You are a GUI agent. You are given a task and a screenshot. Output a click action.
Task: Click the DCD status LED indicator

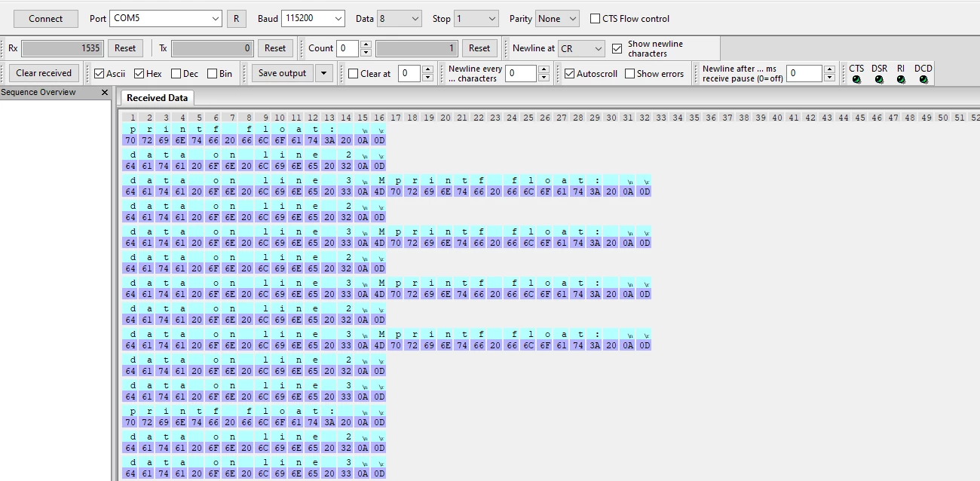pos(923,79)
